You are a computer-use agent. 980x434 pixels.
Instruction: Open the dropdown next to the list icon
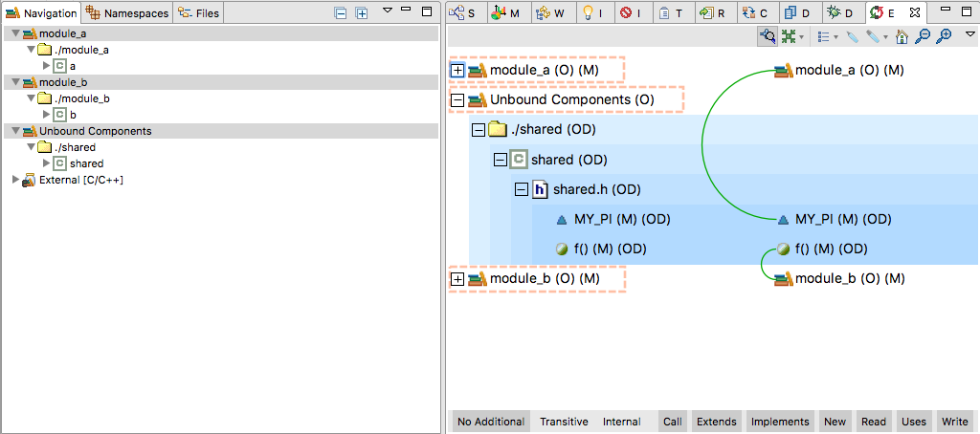click(836, 37)
